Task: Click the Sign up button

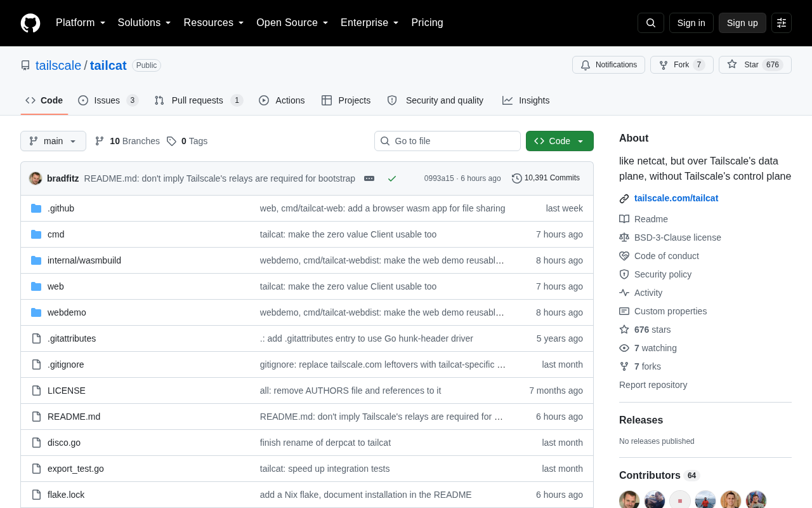Action: pos(742,23)
